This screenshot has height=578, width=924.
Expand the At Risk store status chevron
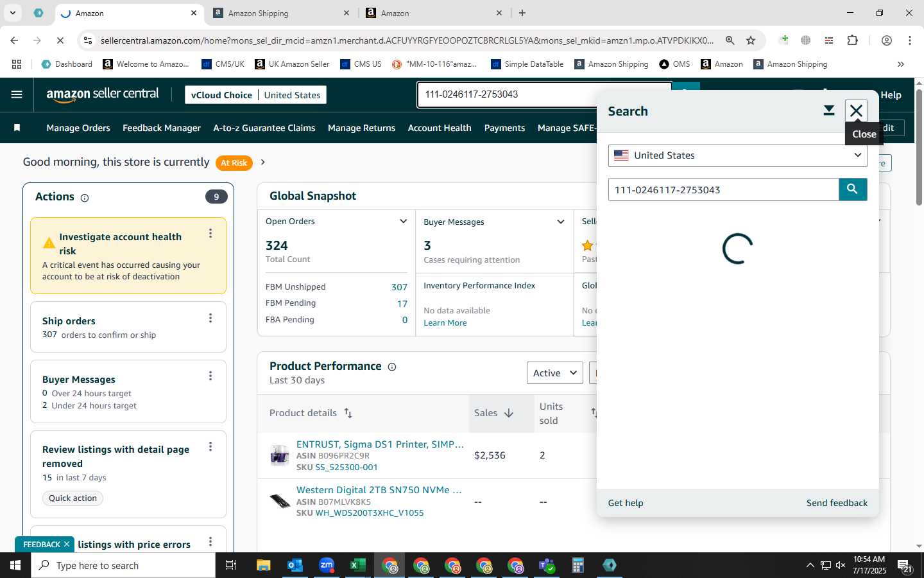262,162
